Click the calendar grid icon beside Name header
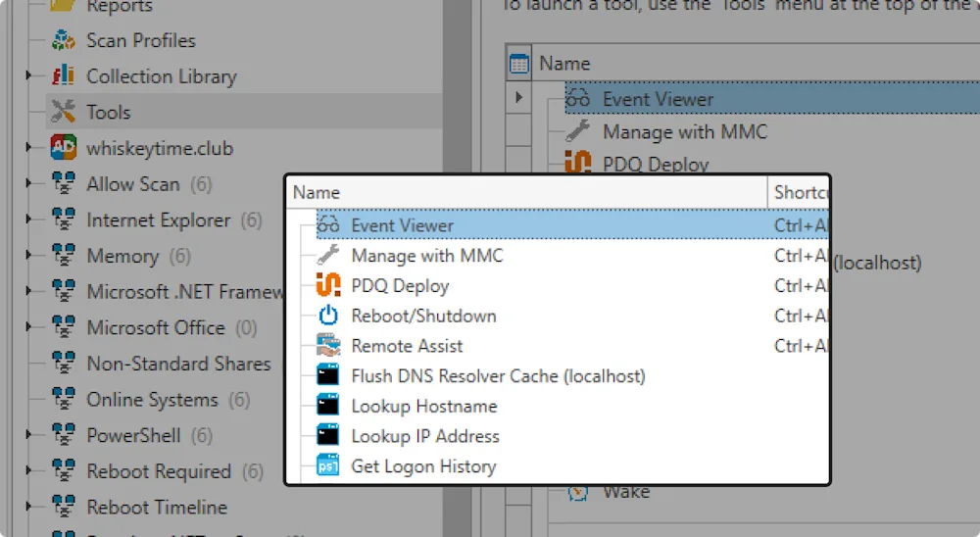 518,63
